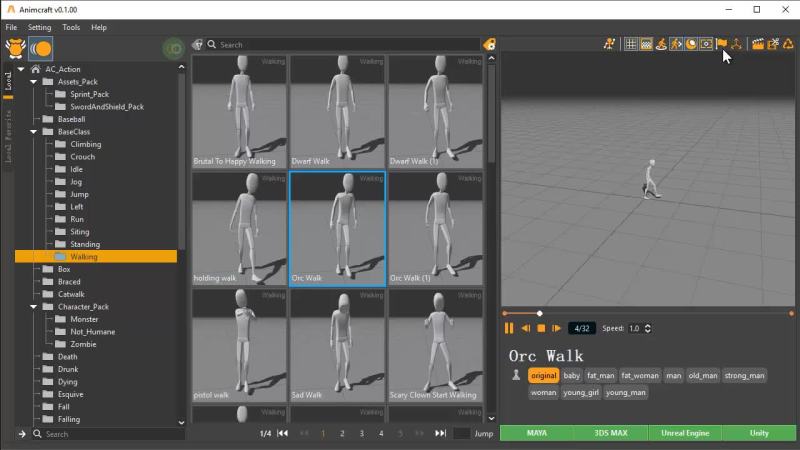Screen dimensions: 800x450
Task: Select the Dwarf Walk (1) thumbnail
Action: click(435, 112)
